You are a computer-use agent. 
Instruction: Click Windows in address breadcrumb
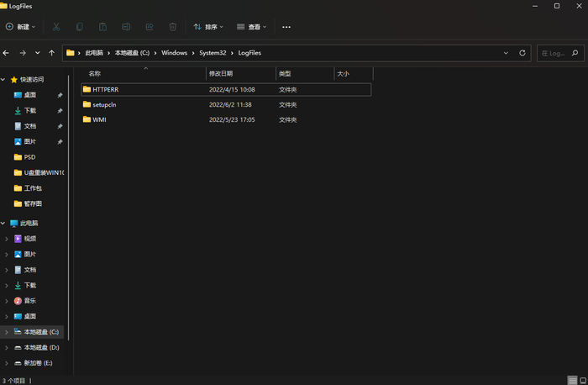pyautogui.click(x=175, y=53)
